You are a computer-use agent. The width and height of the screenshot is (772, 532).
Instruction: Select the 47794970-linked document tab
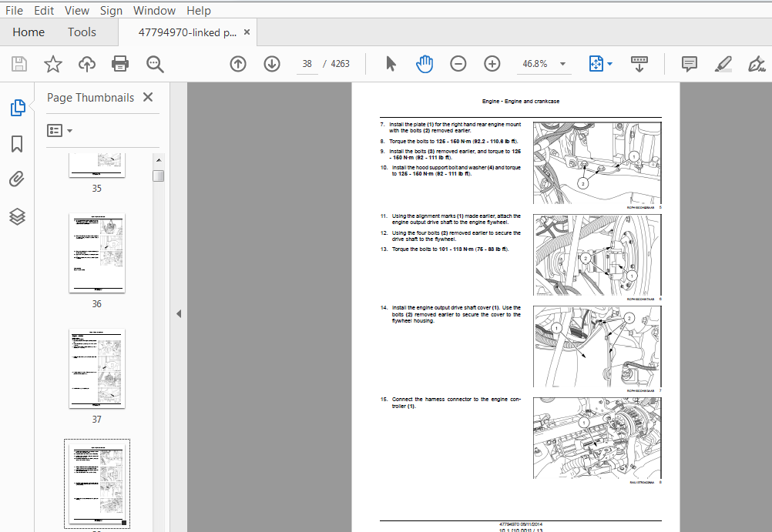click(187, 32)
